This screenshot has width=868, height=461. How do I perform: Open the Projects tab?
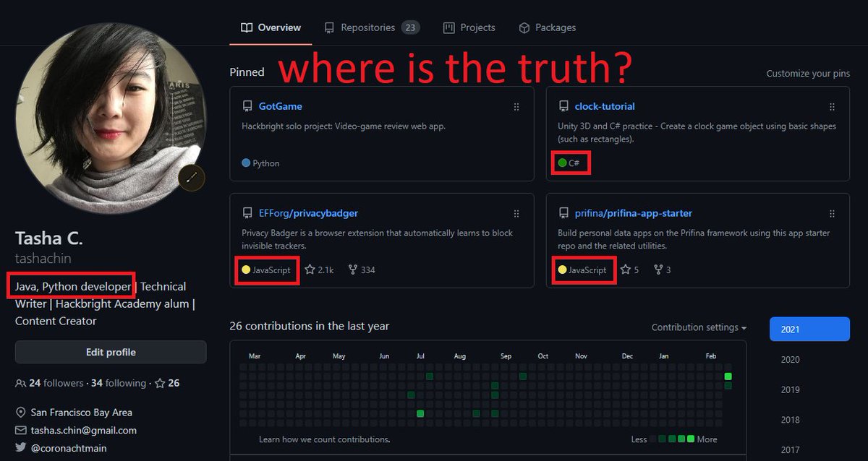tap(469, 27)
